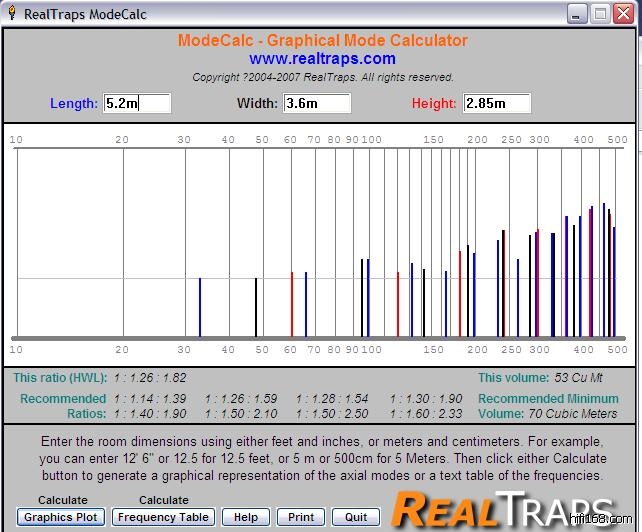642x532 pixels.
Task: Maximize the ModeCalc window
Action: point(600,13)
